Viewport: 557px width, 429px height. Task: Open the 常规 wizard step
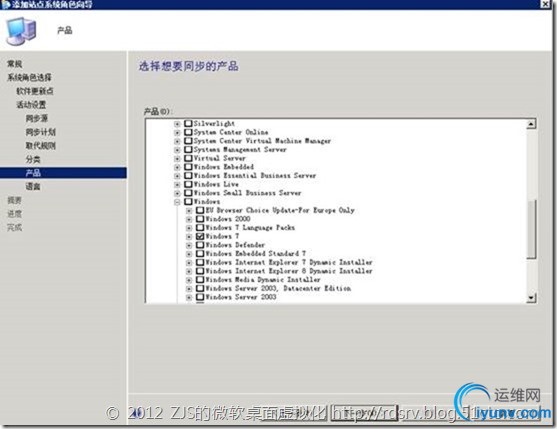point(15,64)
